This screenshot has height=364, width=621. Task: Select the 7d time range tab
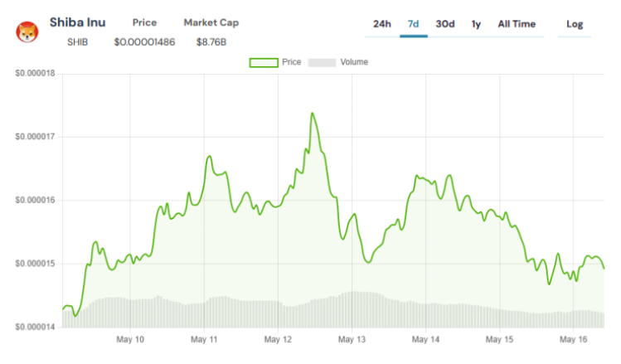413,24
